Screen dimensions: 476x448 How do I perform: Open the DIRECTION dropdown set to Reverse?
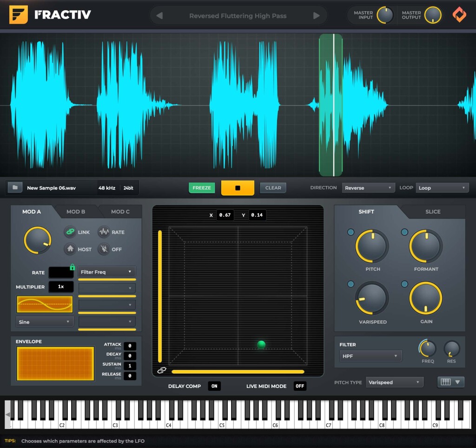(369, 188)
